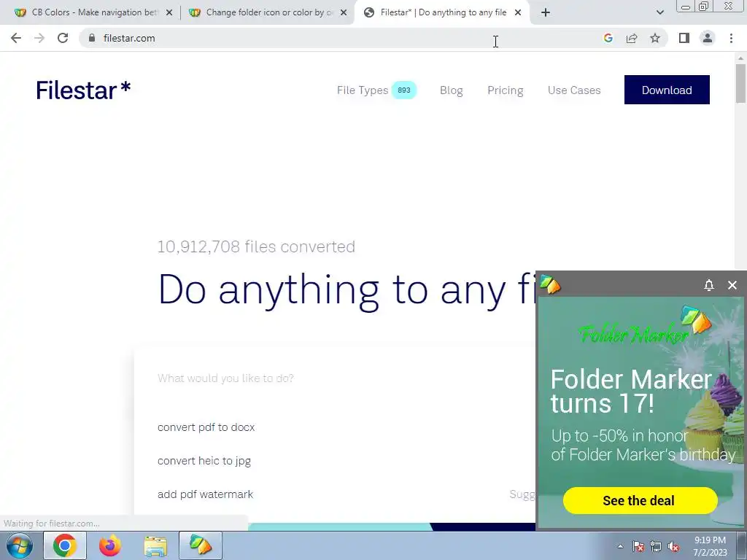Screen dimensions: 747x560
Task: Click the Chrome taskbar icon
Action: coord(65,545)
